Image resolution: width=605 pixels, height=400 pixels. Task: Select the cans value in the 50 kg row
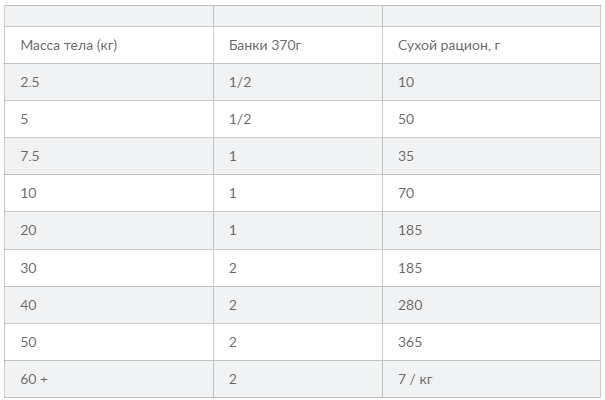(x=298, y=342)
